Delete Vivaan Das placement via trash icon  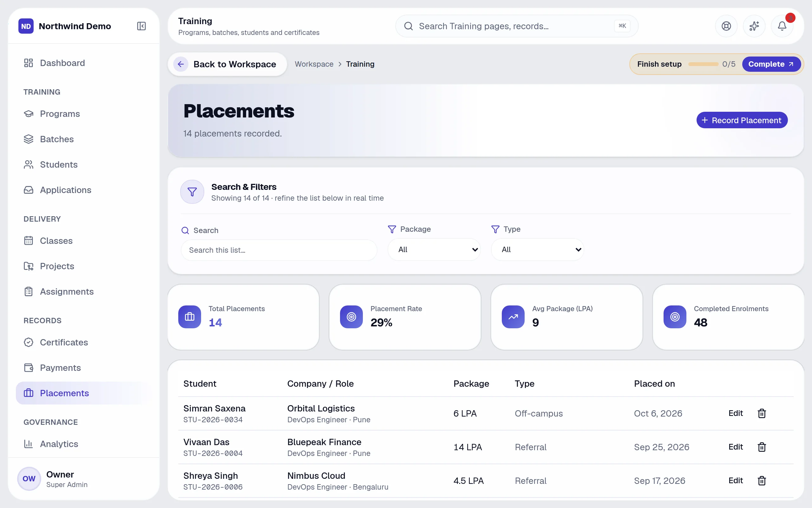coord(762,447)
